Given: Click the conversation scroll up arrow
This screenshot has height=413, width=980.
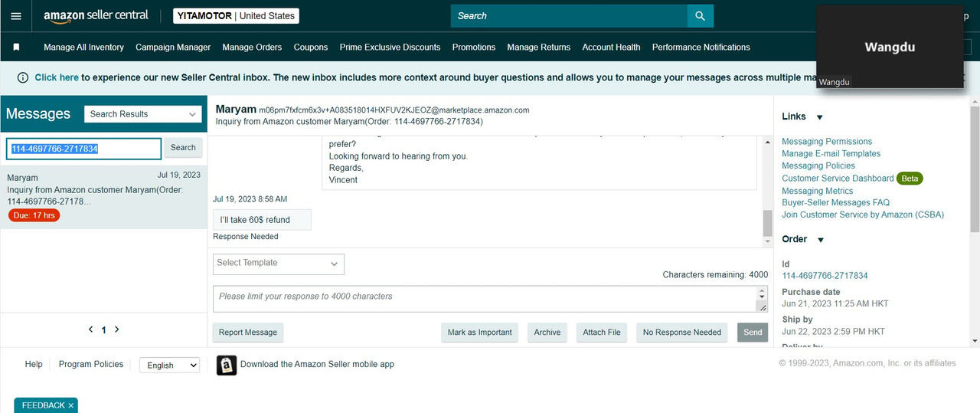Looking at the screenshot, I should click(768, 142).
